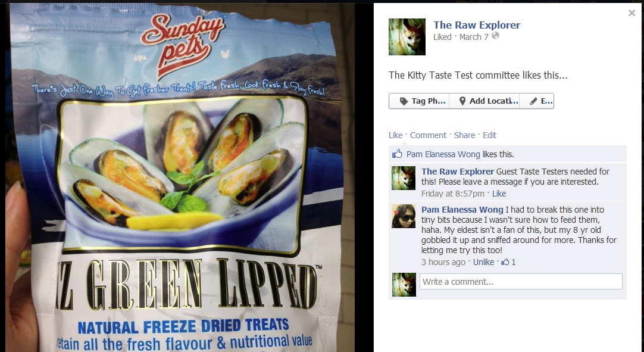Click the Comment link under the post
The width and height of the screenshot is (644, 352).
click(x=428, y=135)
